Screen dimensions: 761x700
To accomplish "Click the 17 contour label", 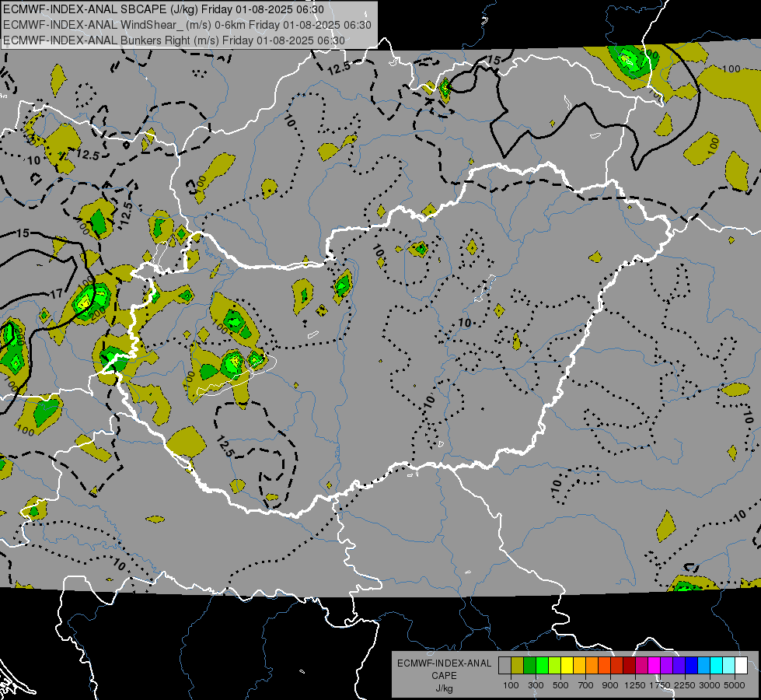I will (x=56, y=293).
